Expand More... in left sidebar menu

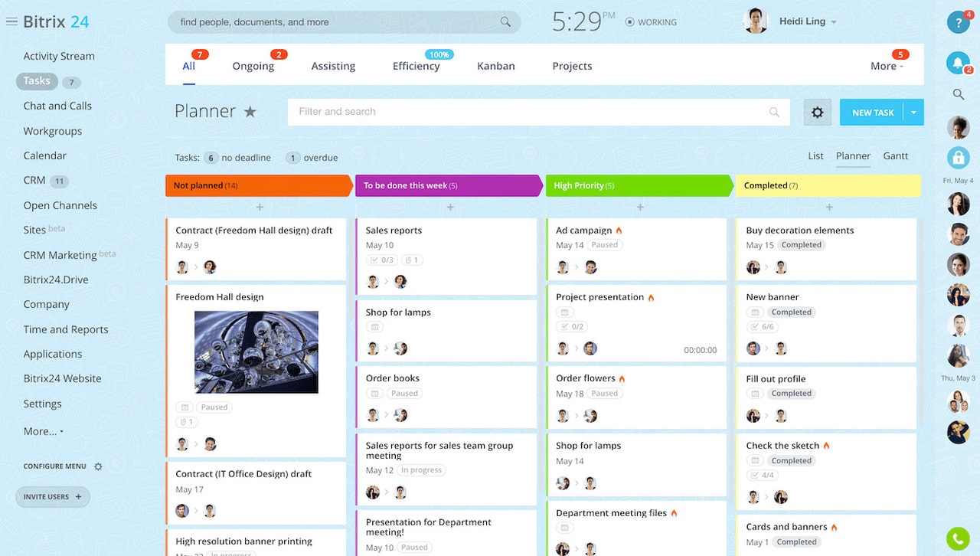tap(44, 431)
